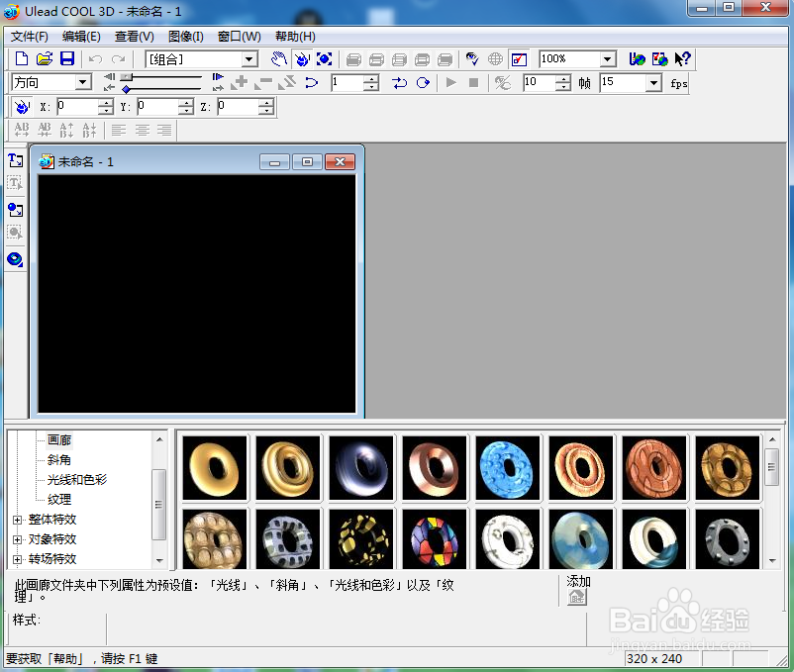The height and width of the screenshot is (672, 794).
Task: Toggle loop playback mode
Action: coord(423,82)
